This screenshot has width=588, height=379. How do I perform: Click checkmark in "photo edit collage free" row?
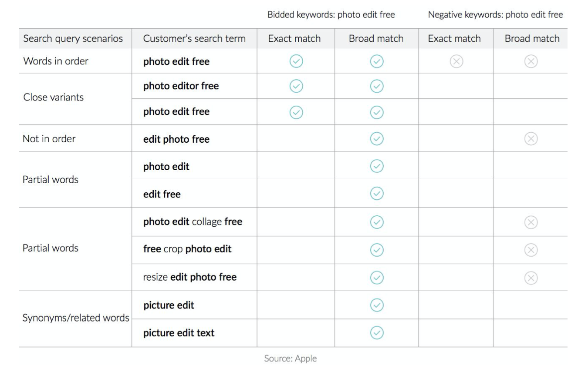pos(377,222)
